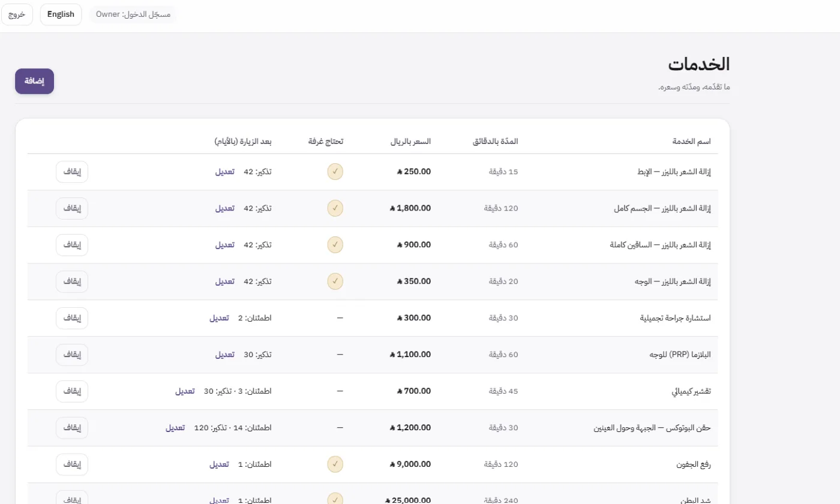Open تعديل link in the الإبط row

point(225,172)
